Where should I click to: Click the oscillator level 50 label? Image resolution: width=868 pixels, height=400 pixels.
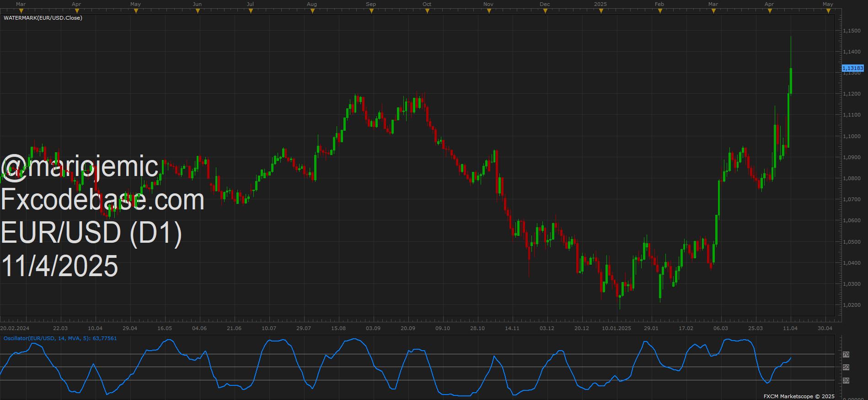(x=846, y=367)
